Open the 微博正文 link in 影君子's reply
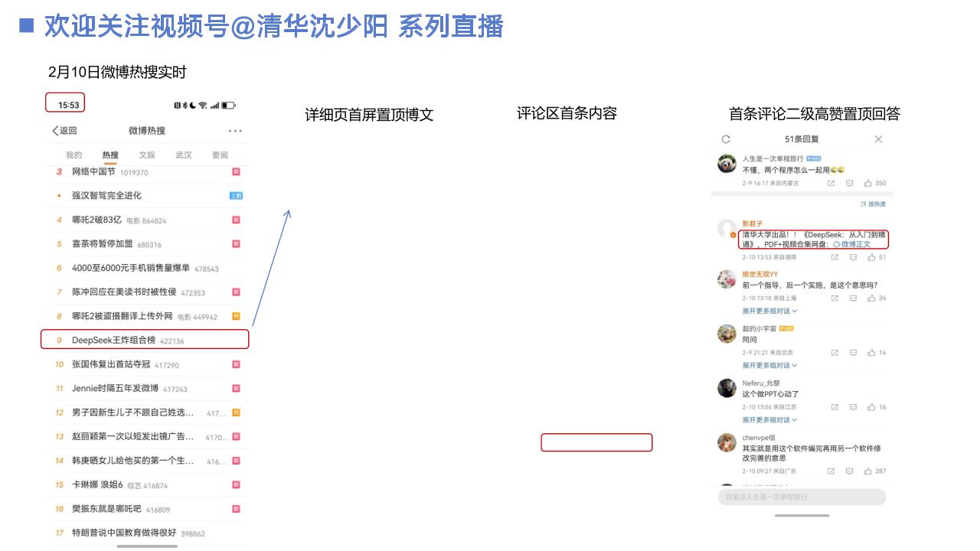Viewport: 980px width, 551px height. click(851, 245)
